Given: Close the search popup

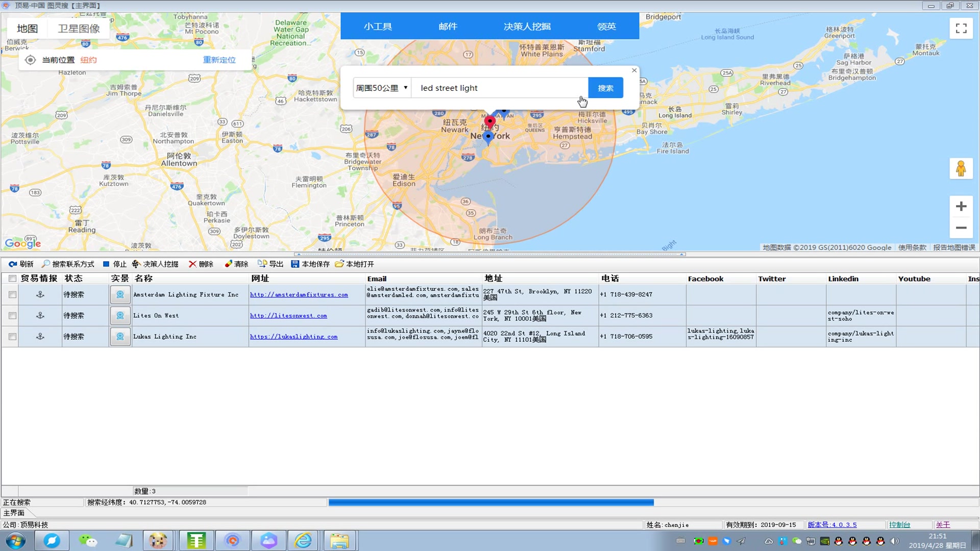Looking at the screenshot, I should (x=634, y=70).
